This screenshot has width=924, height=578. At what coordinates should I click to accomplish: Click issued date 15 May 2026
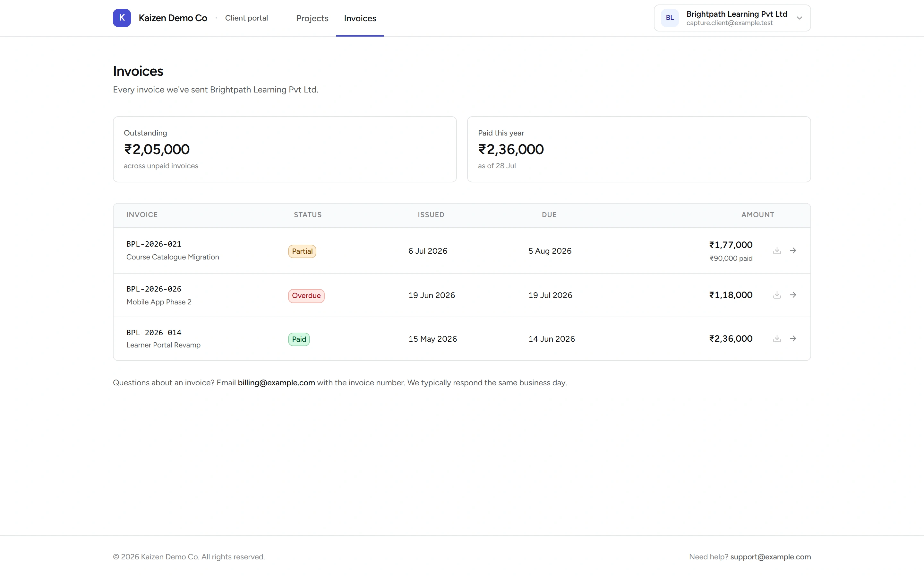pos(432,339)
